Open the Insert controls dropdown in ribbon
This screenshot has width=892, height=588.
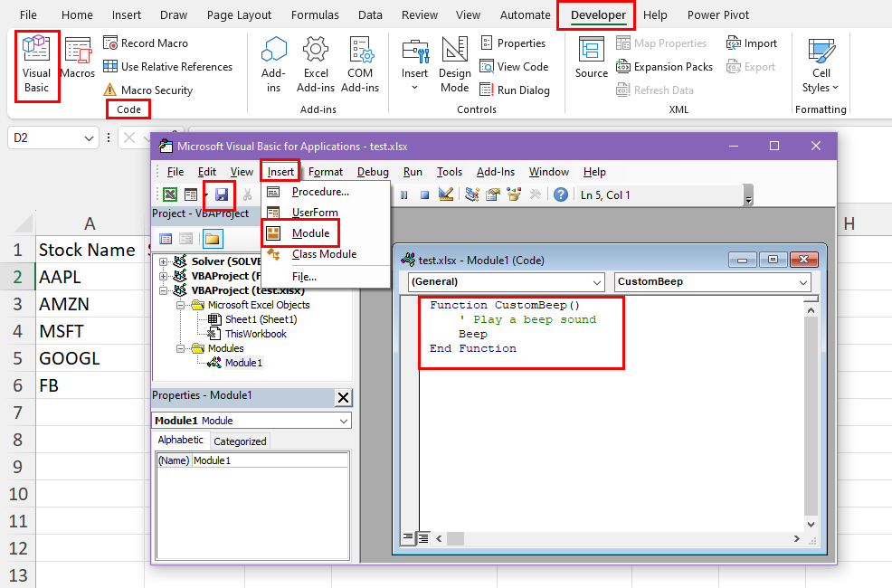coord(414,64)
